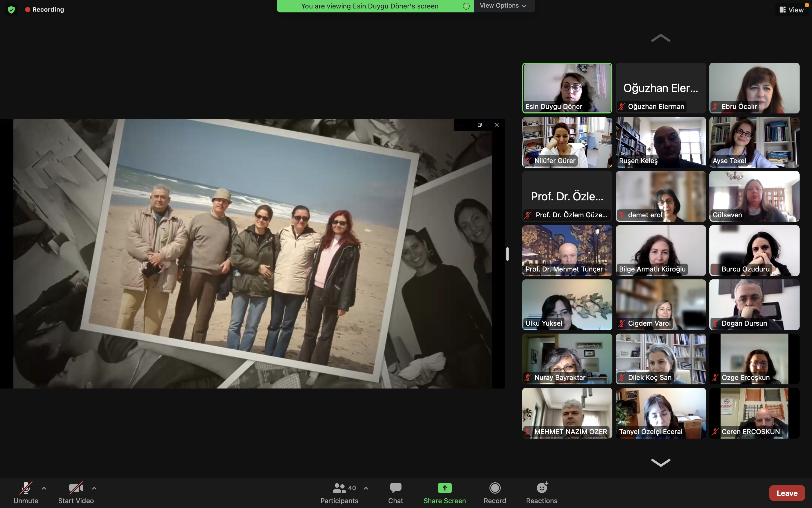
Task: Select demet erol's video thumbnail
Action: (661, 196)
